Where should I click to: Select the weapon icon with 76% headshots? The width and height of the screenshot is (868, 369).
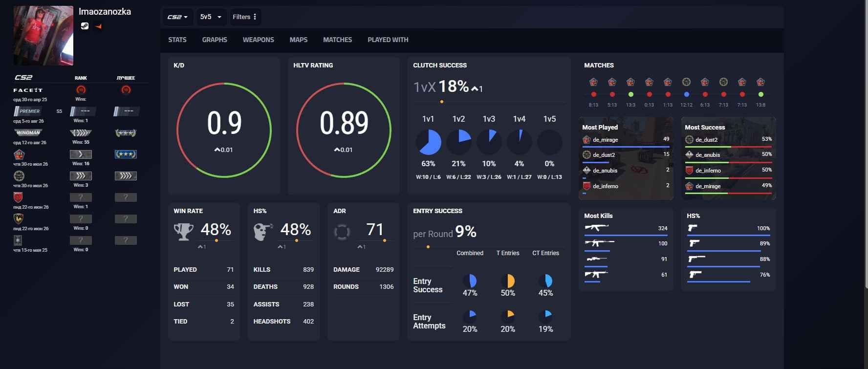click(694, 275)
